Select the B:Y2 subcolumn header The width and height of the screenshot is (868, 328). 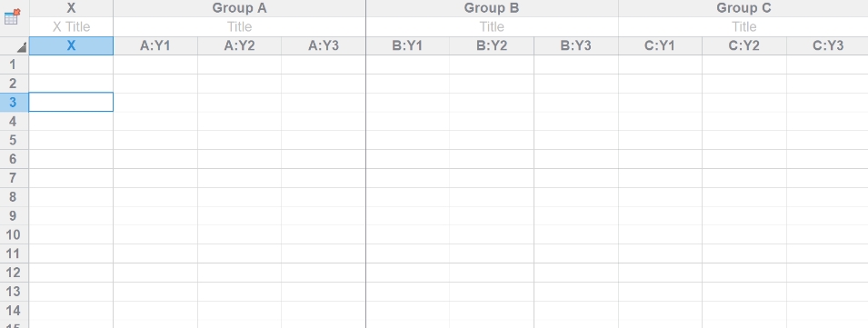click(492, 46)
